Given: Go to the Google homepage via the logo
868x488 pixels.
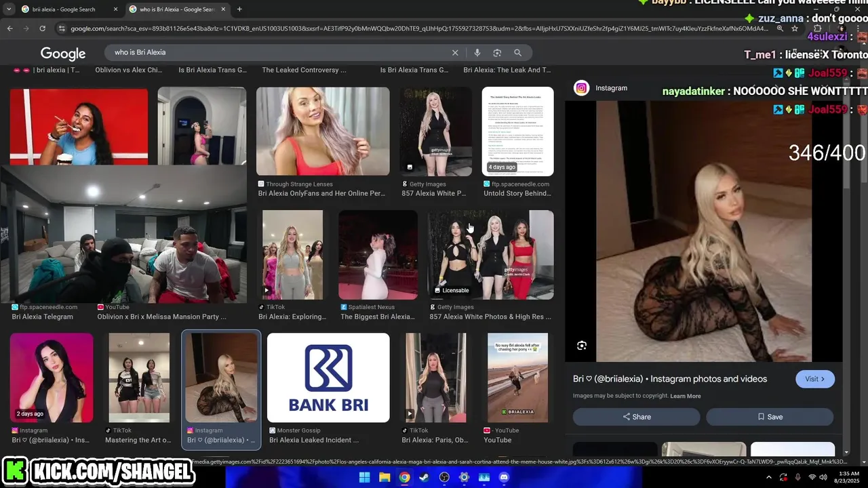Looking at the screenshot, I should [63, 54].
